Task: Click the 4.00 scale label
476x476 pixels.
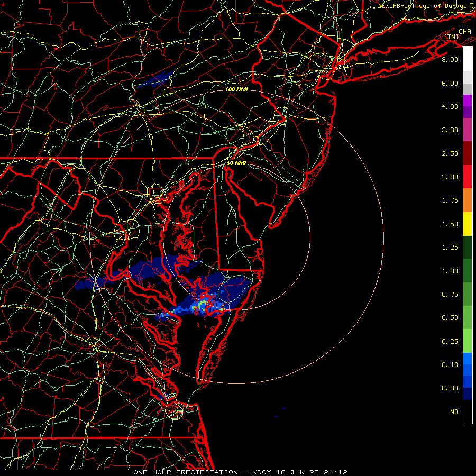Action: (x=450, y=106)
